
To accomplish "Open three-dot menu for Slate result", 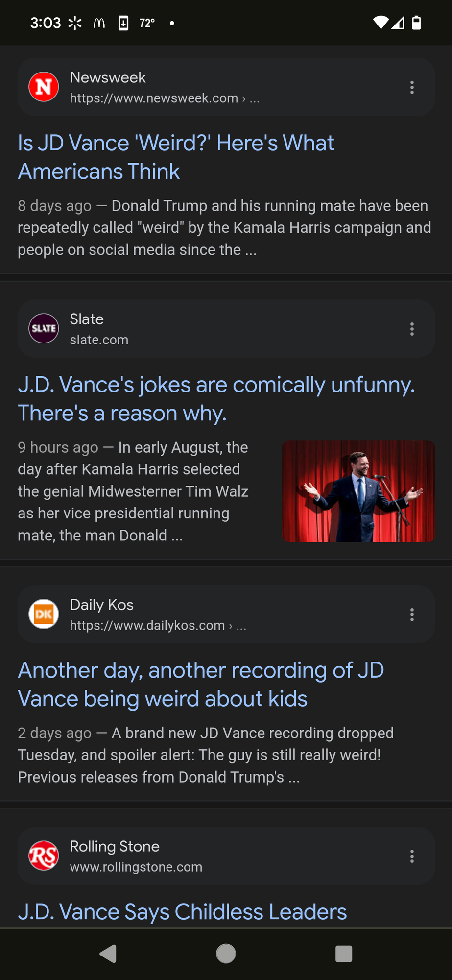I will (x=412, y=329).
